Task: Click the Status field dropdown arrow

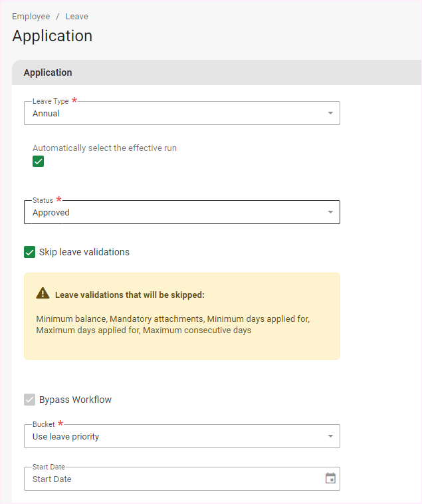Action: [x=330, y=213]
